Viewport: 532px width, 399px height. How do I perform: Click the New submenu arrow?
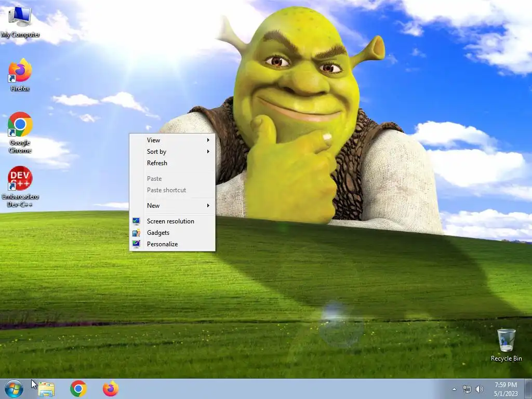pos(208,206)
